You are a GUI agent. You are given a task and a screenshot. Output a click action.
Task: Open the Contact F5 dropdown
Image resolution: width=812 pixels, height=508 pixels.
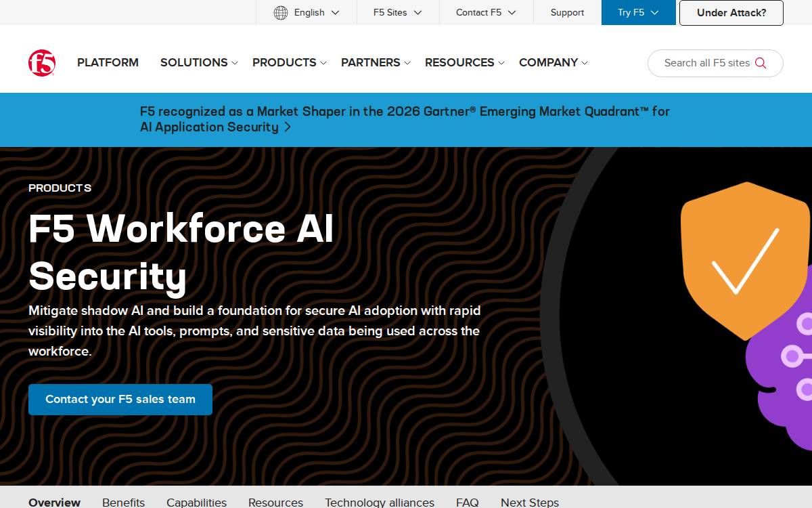click(486, 12)
